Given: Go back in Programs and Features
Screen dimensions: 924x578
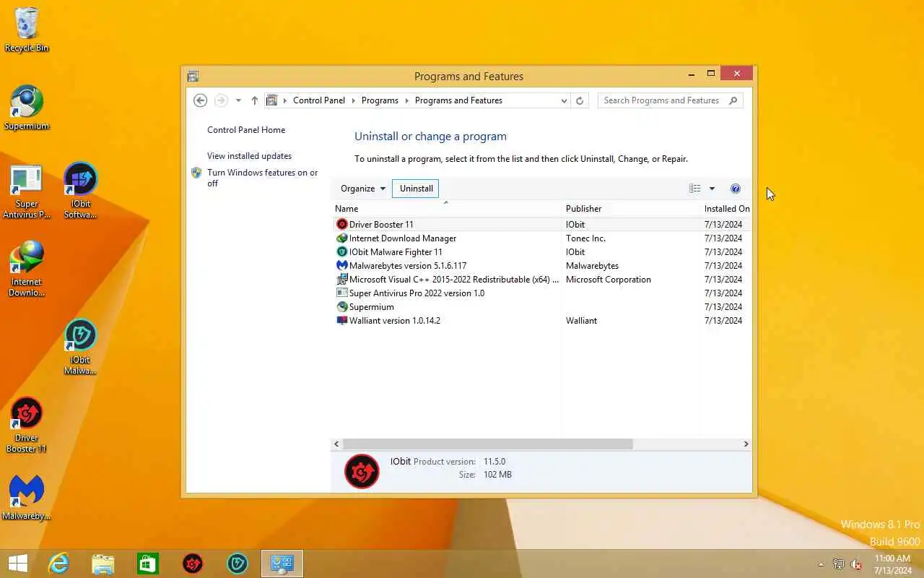Looking at the screenshot, I should (201, 100).
